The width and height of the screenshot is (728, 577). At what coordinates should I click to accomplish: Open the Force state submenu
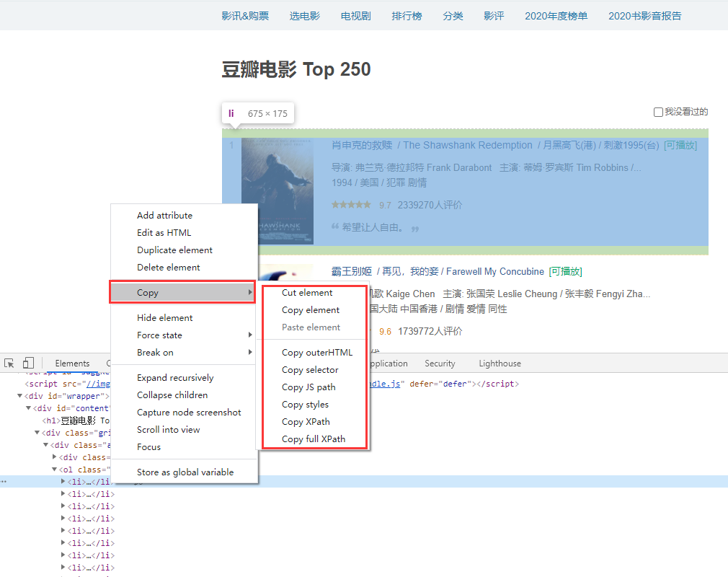[x=183, y=335]
